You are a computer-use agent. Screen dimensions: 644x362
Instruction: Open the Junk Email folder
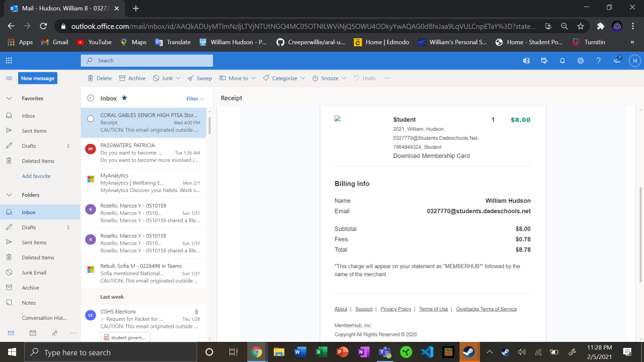(x=34, y=273)
